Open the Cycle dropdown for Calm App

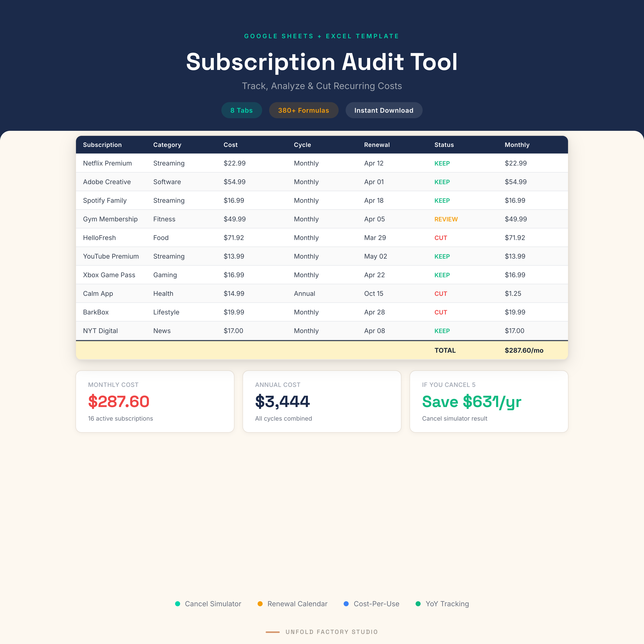(304, 293)
